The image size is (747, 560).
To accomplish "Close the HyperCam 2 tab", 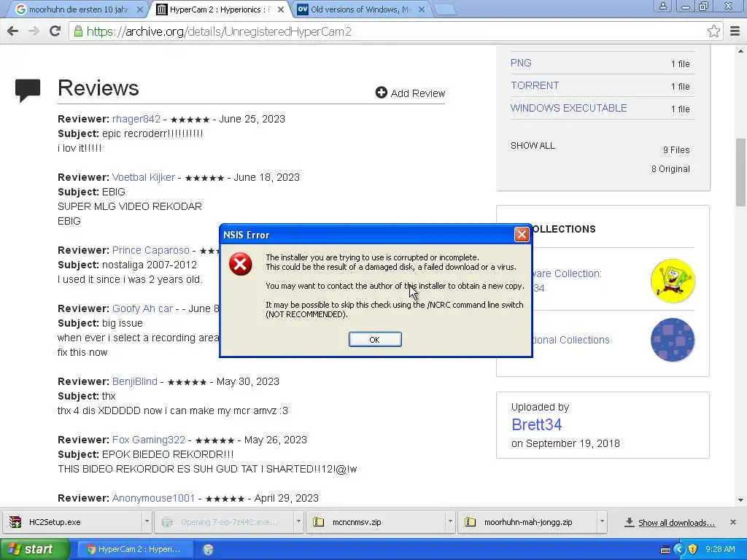I will (x=281, y=9).
